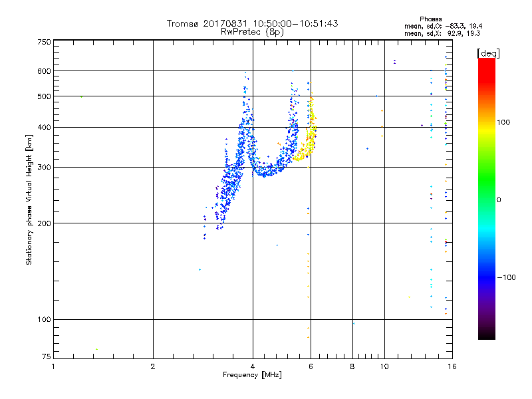Click the y-axis tick label '200'
This screenshot has width=532, height=399.
point(44,223)
